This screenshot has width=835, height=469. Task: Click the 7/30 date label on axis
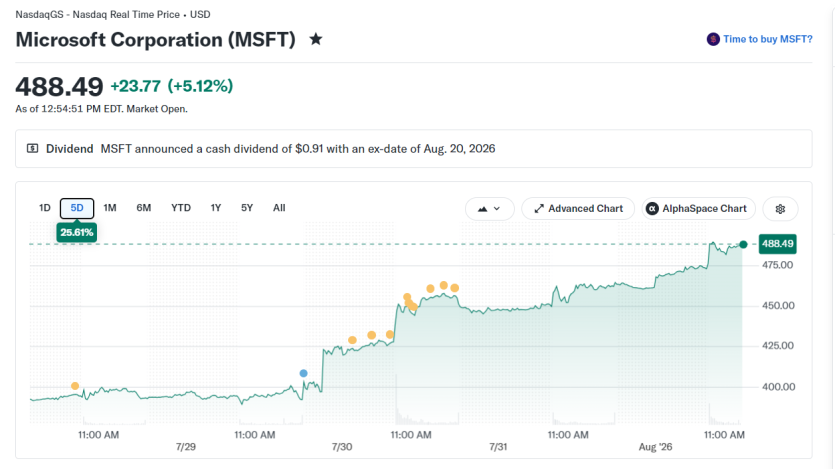pyautogui.click(x=342, y=447)
